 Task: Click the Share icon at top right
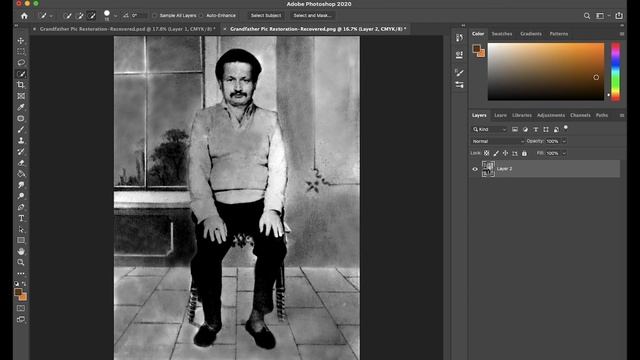point(619,16)
